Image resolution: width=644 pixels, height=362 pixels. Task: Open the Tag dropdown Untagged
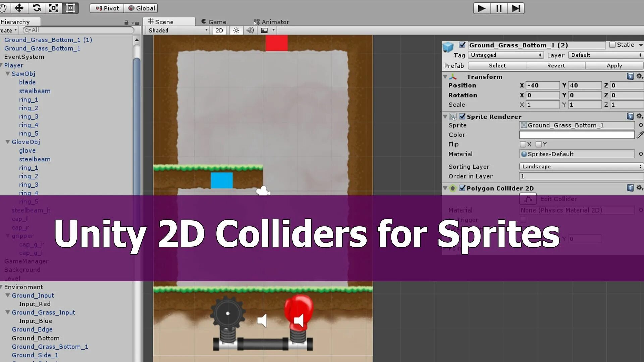506,55
